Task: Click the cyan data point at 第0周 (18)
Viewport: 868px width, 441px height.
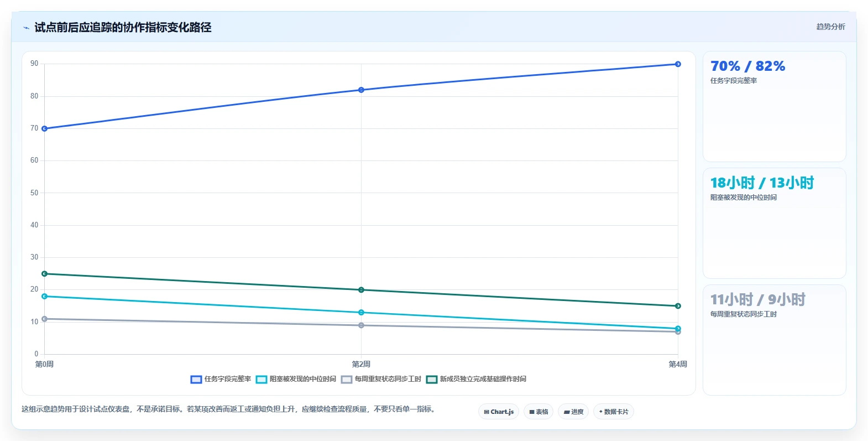Action: [45, 297]
